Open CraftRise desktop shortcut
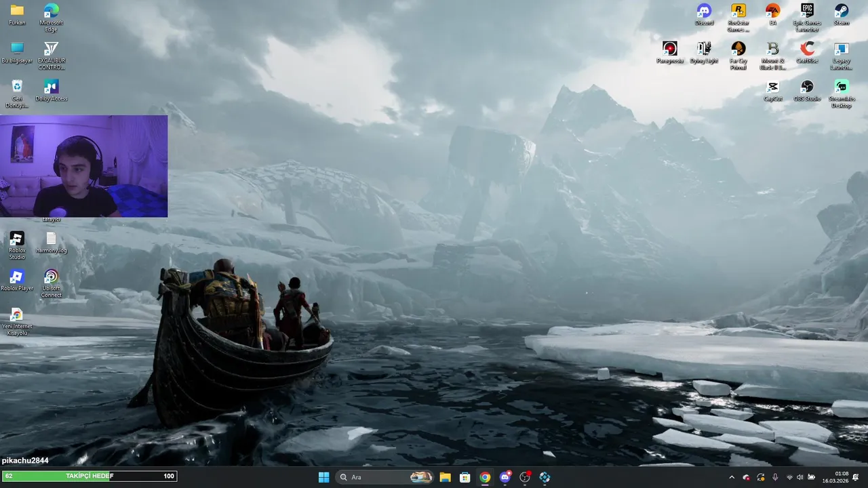Image resolution: width=868 pixels, height=488 pixels. pos(807,52)
